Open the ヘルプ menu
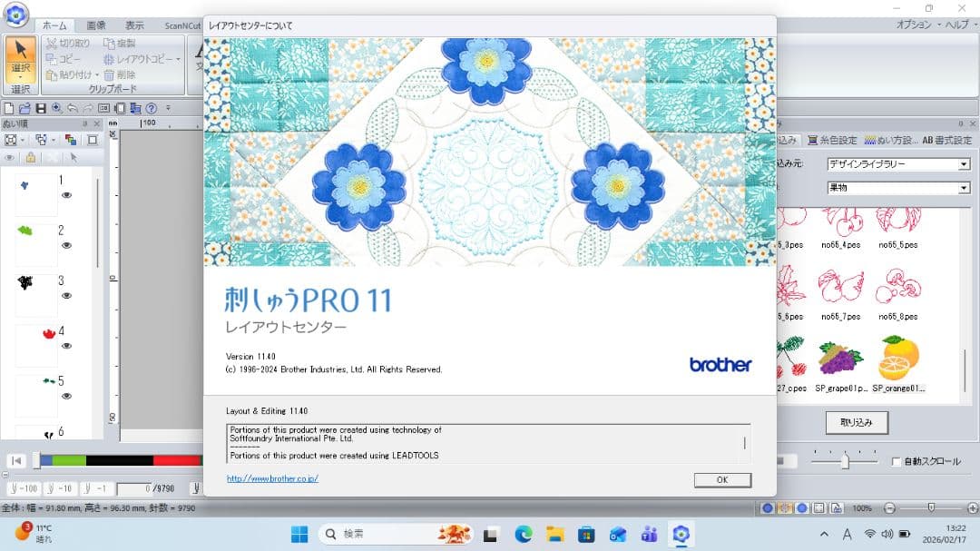This screenshot has width=980, height=551. tap(956, 25)
